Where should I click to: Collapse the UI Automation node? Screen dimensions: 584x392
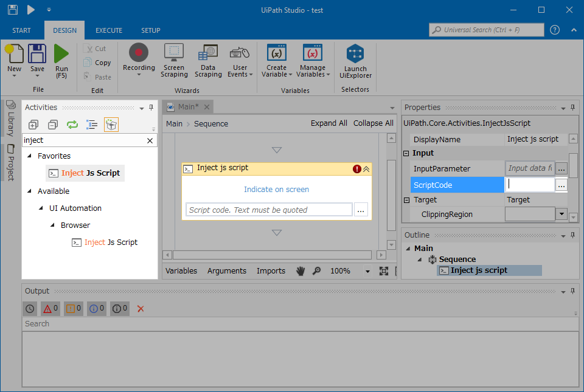coord(41,208)
